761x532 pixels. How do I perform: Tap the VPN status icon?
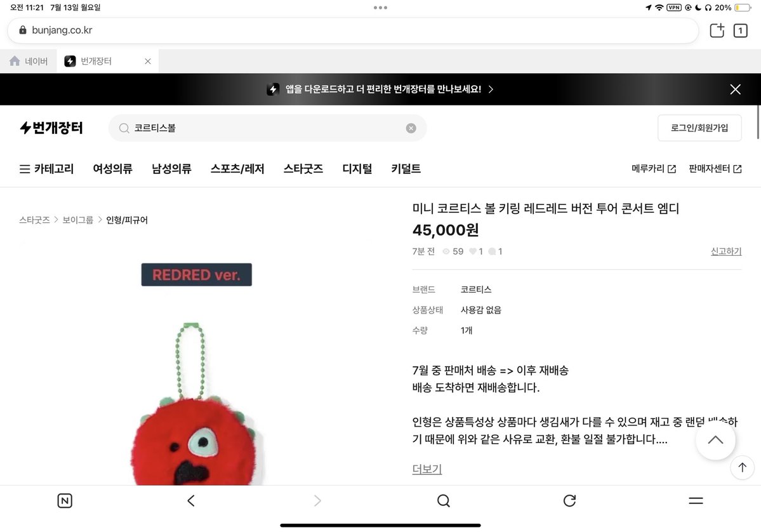pos(674,8)
